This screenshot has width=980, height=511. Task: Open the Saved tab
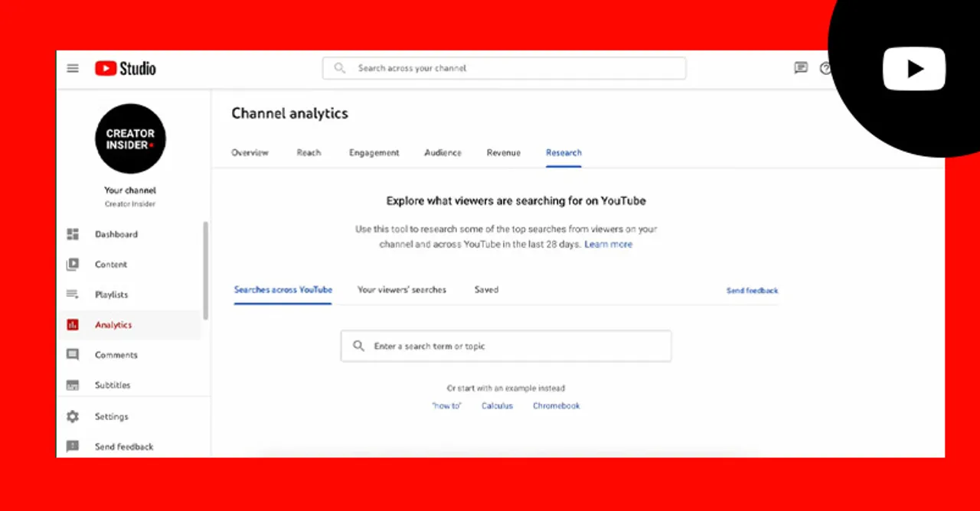[486, 290]
